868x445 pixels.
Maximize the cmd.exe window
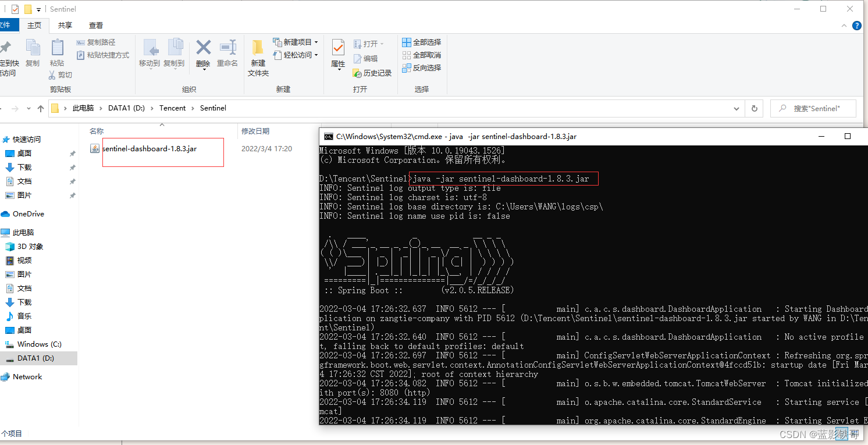[848, 136]
